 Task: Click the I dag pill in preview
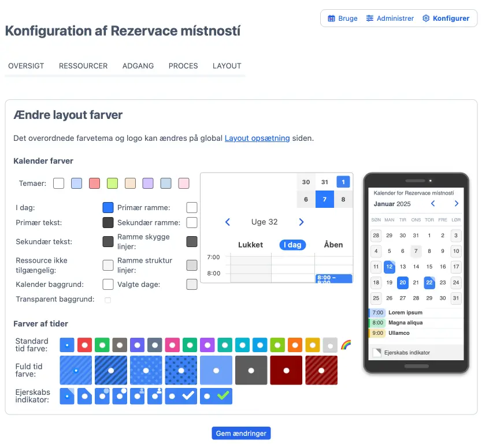292,245
